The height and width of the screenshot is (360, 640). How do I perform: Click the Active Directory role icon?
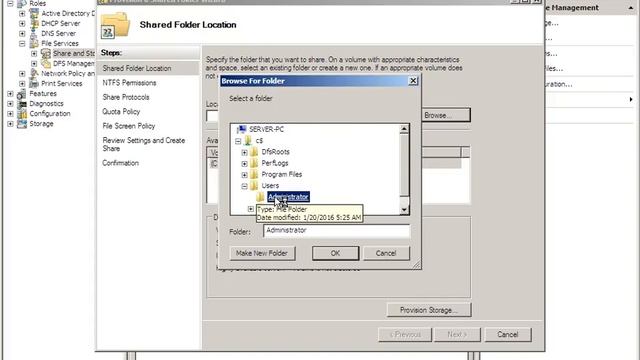pyautogui.click(x=34, y=13)
